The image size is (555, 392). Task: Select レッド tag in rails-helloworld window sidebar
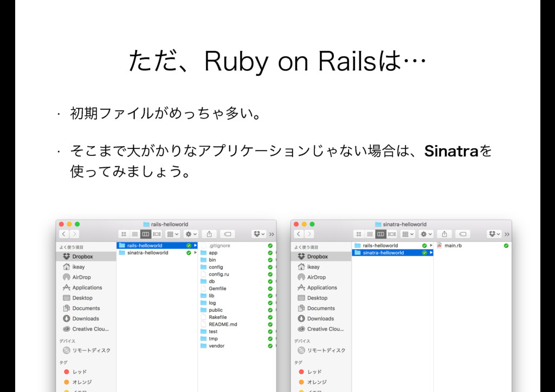[x=86, y=372]
